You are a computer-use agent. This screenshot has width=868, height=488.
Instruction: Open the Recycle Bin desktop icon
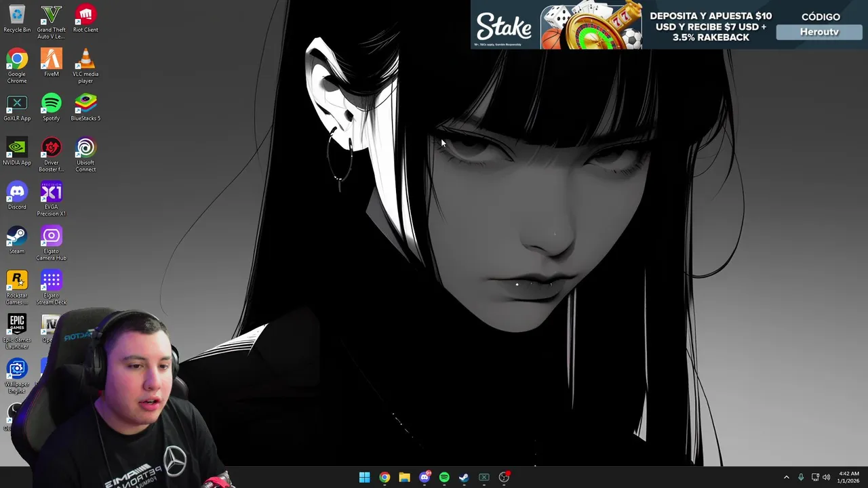pyautogui.click(x=17, y=19)
